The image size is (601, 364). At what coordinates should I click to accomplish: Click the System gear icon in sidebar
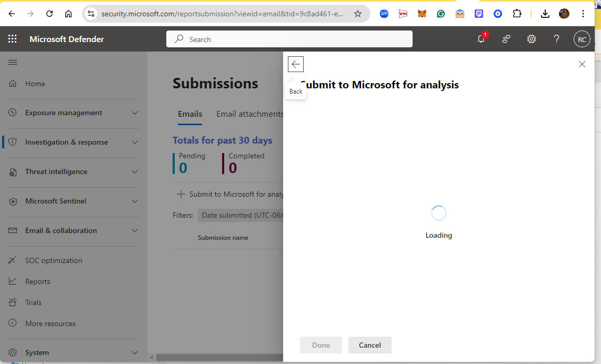pos(13,352)
